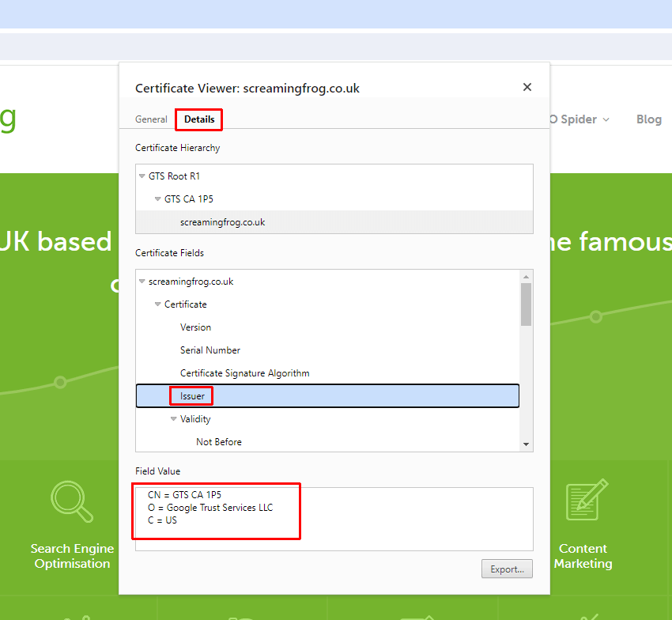The image size is (672, 620).
Task: Click O = Google Trust Services LLC text
Action: coord(210,508)
